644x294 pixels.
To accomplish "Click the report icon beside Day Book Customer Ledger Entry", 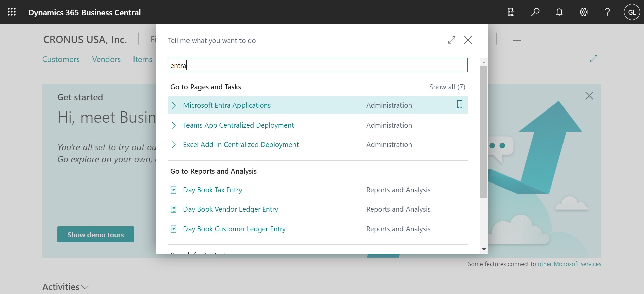I will point(173,229).
